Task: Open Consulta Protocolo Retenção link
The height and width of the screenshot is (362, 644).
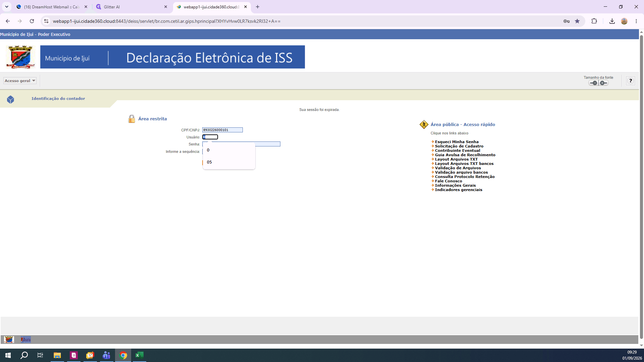Action: (x=465, y=177)
